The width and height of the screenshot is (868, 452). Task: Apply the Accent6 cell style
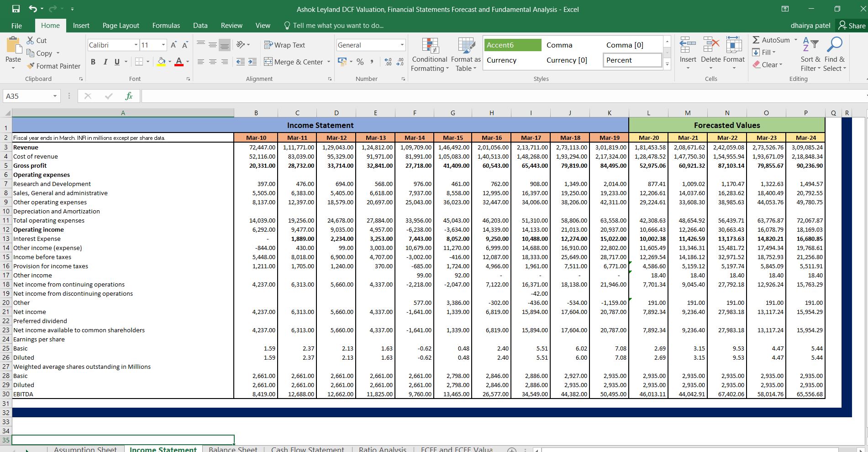pos(512,45)
